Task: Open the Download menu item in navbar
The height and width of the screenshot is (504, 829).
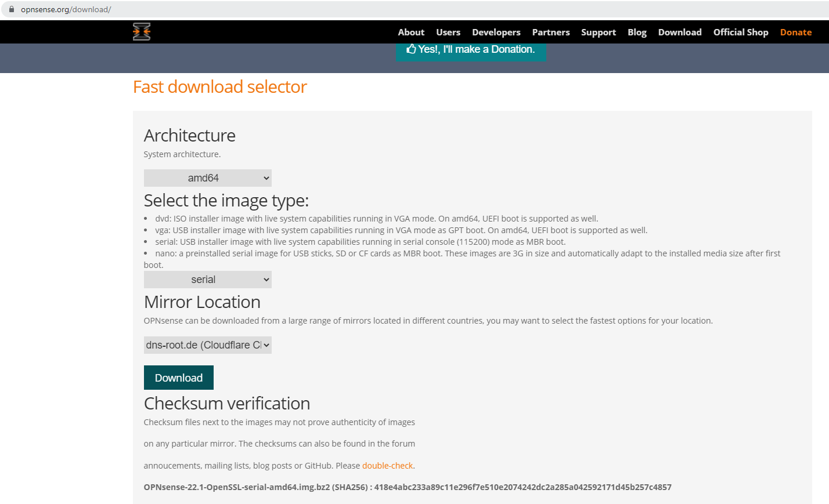Action: coord(680,32)
